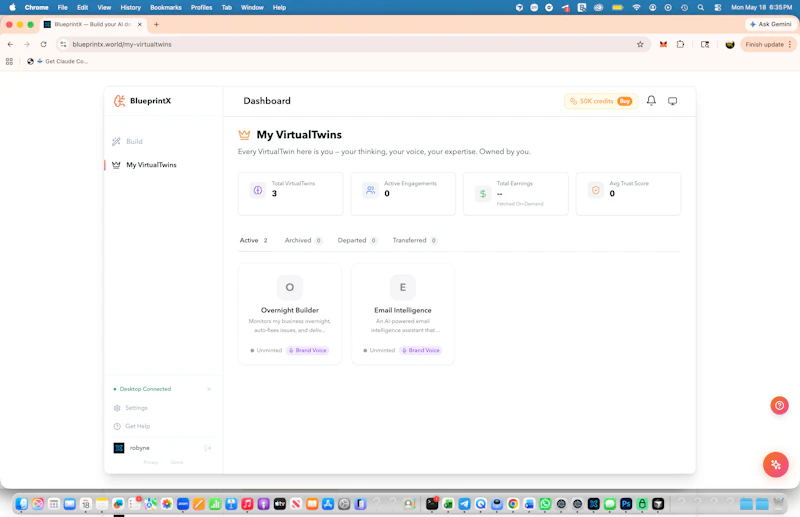Click the Total VirtualTwins card icon
The image size is (800, 517).
258,190
